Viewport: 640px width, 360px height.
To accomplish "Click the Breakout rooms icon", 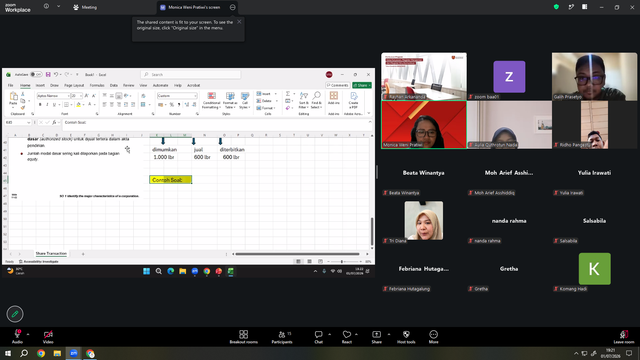I will (x=244, y=334).
